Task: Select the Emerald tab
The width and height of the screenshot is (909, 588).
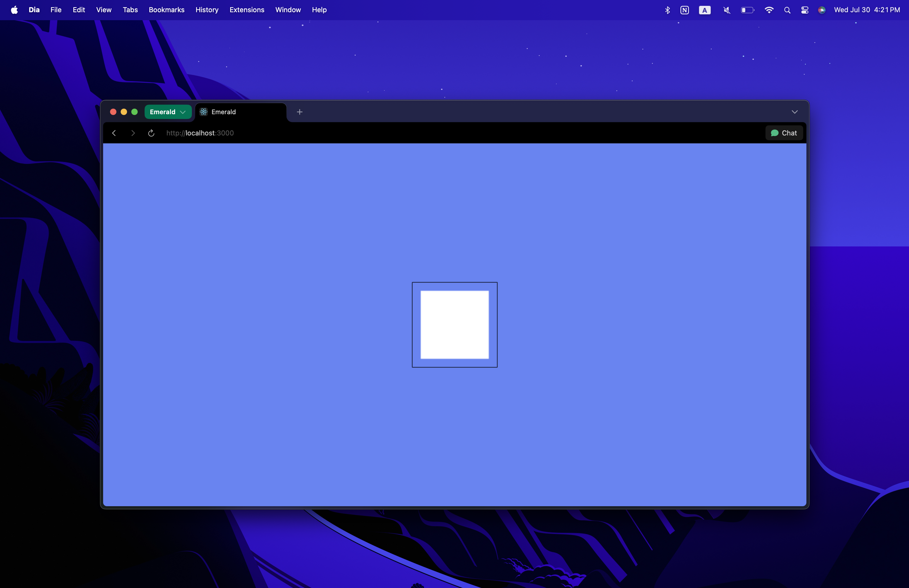Action: [x=241, y=112]
